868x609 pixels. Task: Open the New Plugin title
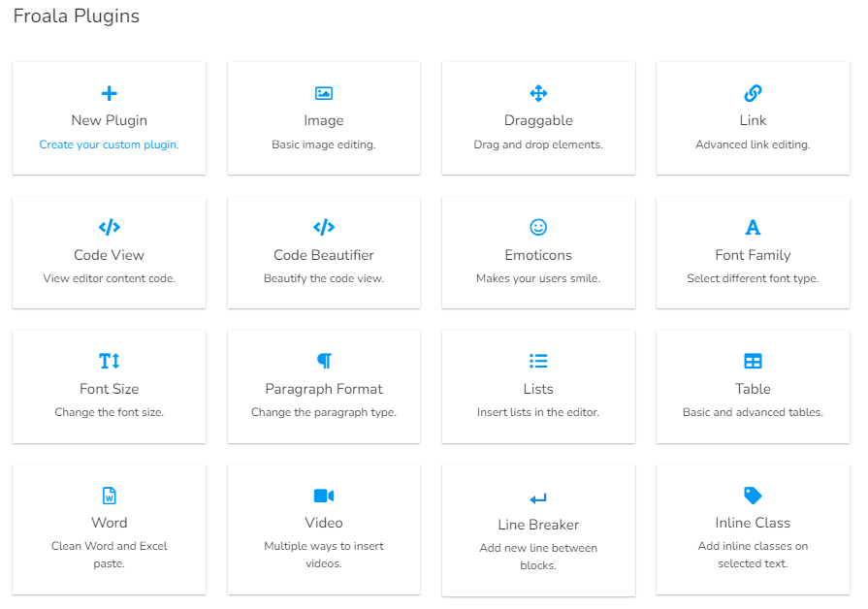pyautogui.click(x=109, y=120)
